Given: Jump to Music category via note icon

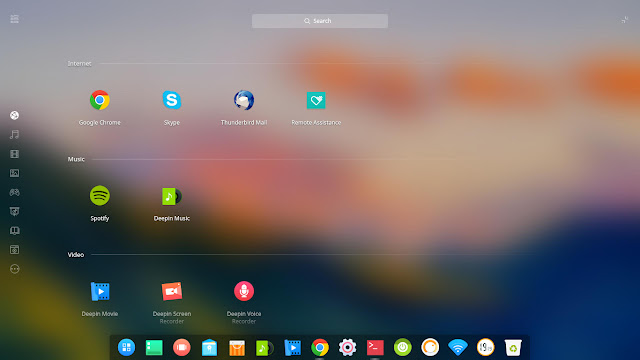Looking at the screenshot, I should [15, 135].
